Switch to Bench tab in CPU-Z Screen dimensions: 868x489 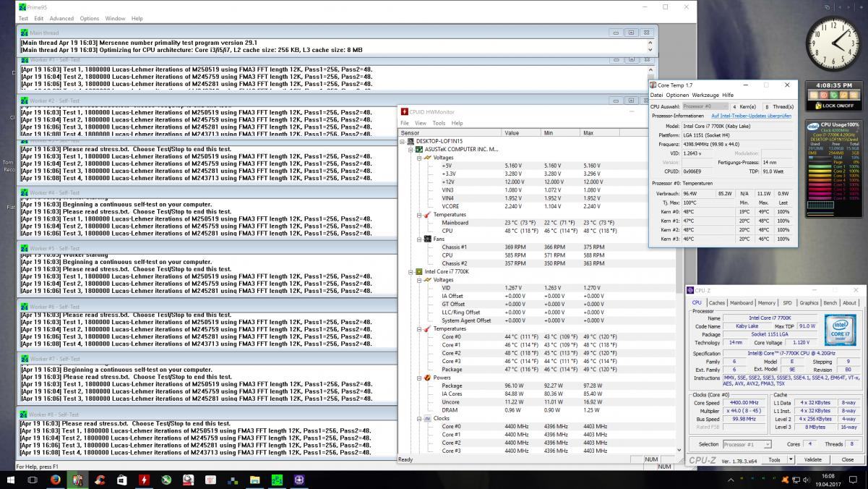[830, 303]
